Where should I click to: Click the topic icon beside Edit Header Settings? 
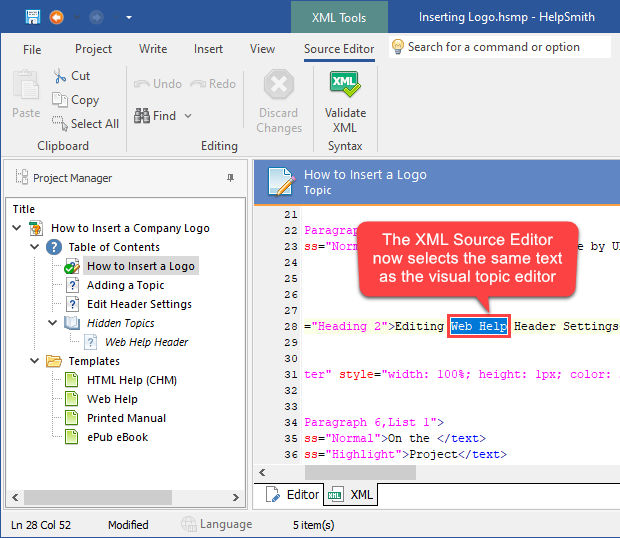pos(72,304)
